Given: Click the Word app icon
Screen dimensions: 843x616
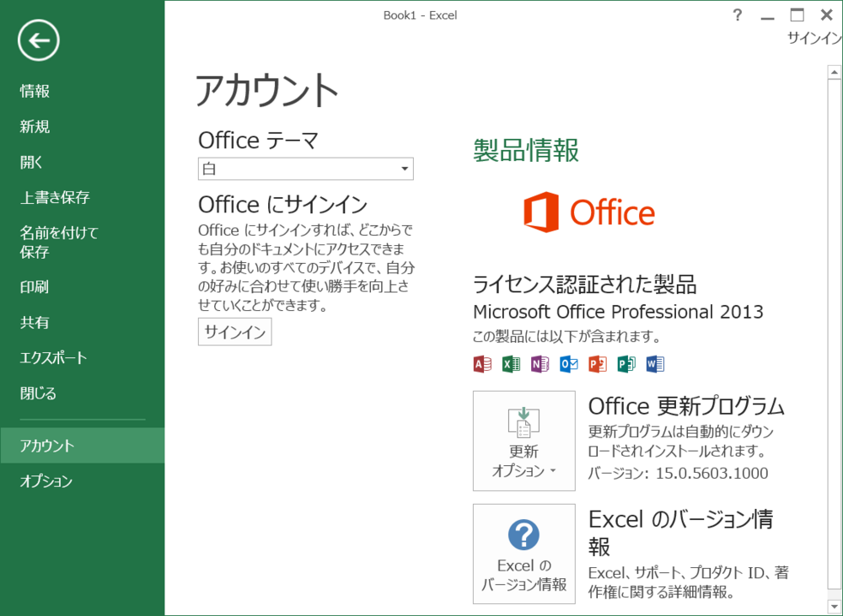Looking at the screenshot, I should [x=655, y=364].
